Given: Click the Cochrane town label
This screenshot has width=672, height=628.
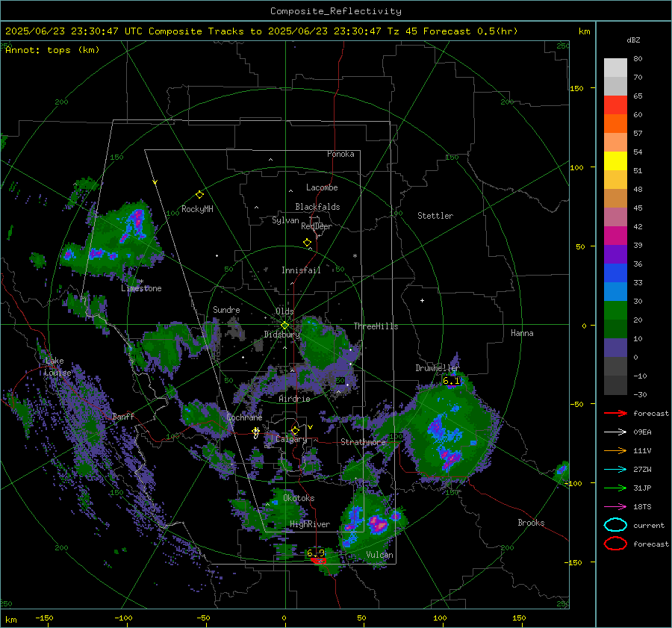Looking at the screenshot, I should coord(244,417).
